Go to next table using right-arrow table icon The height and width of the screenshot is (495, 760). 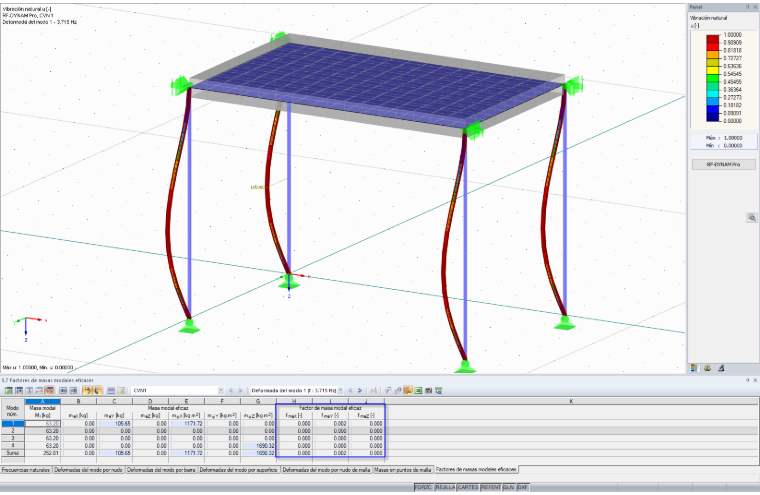pyautogui.click(x=73, y=390)
